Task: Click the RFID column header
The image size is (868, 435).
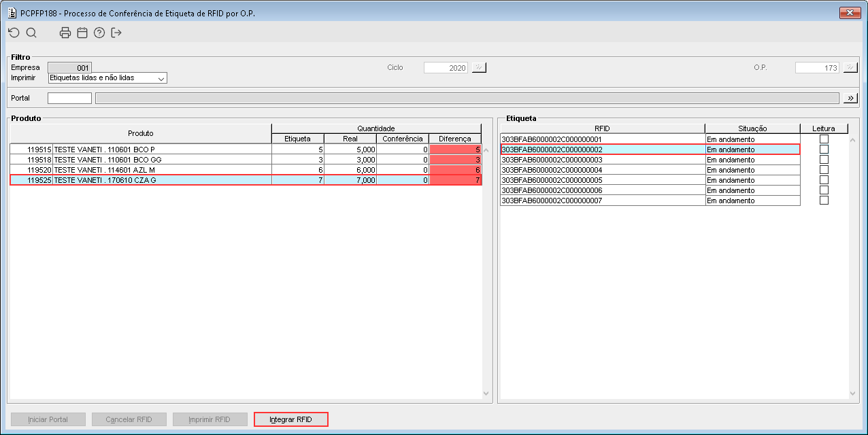Action: click(x=602, y=128)
